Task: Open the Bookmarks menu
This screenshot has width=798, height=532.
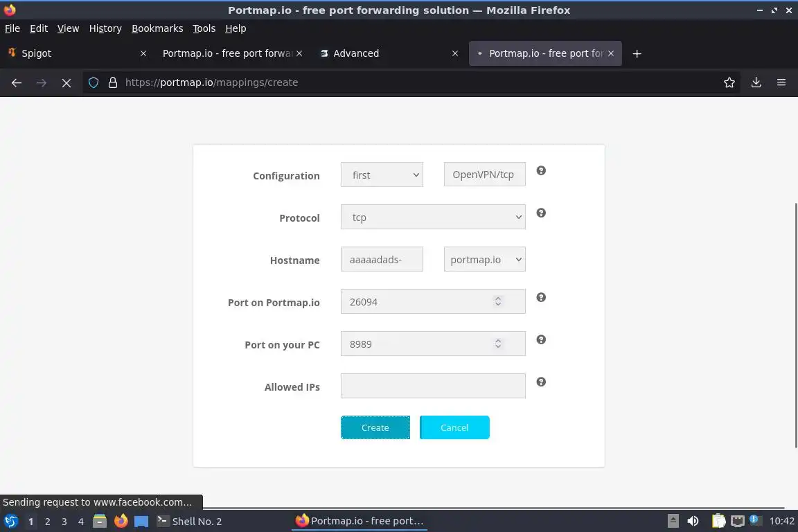Action: click(157, 28)
